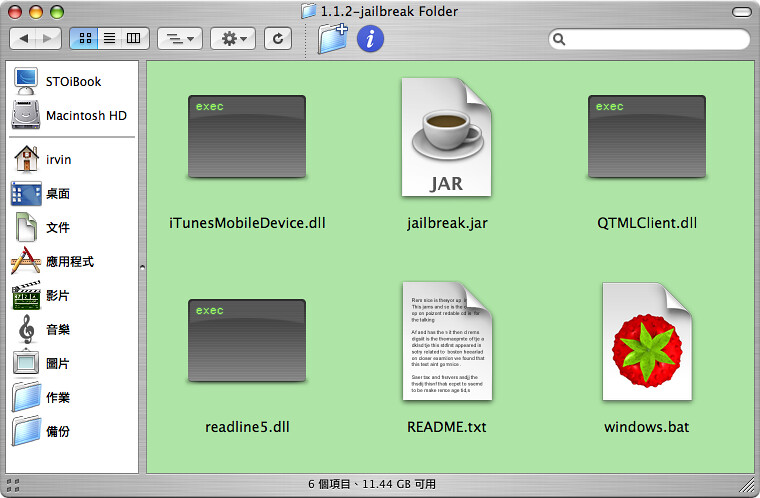Select the QTMLClient.dll exec icon
The width and height of the screenshot is (760, 498).
[x=646, y=137]
